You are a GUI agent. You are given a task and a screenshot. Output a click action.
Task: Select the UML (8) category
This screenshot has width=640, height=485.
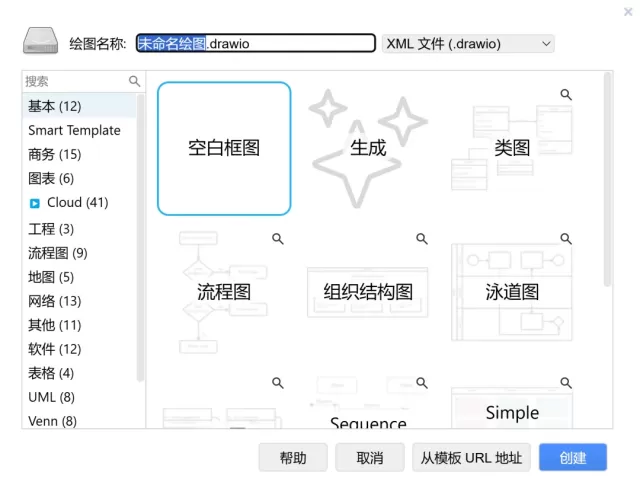[x=79, y=397]
